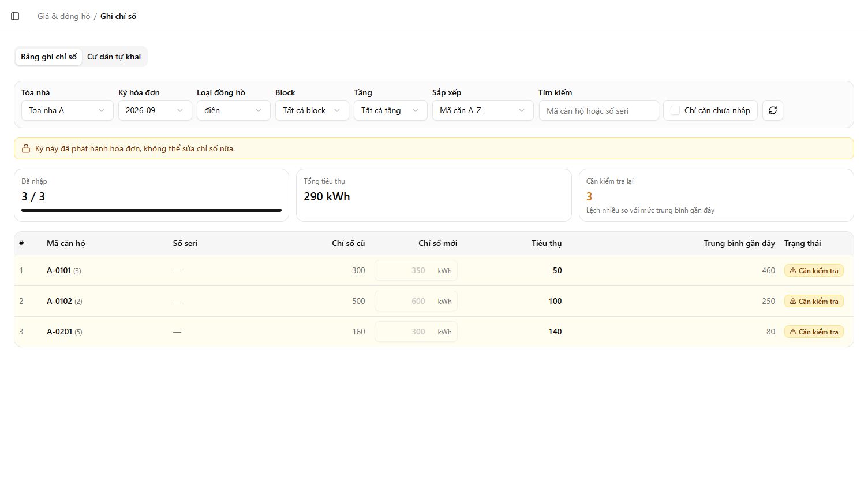This screenshot has width=868, height=495.
Task: Open the Block filter dropdown
Action: pos(312,110)
